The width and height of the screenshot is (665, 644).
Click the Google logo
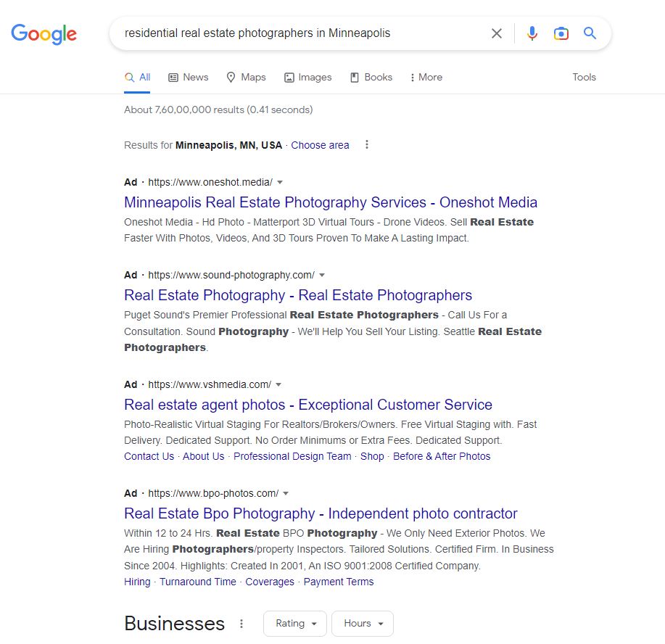(44, 34)
